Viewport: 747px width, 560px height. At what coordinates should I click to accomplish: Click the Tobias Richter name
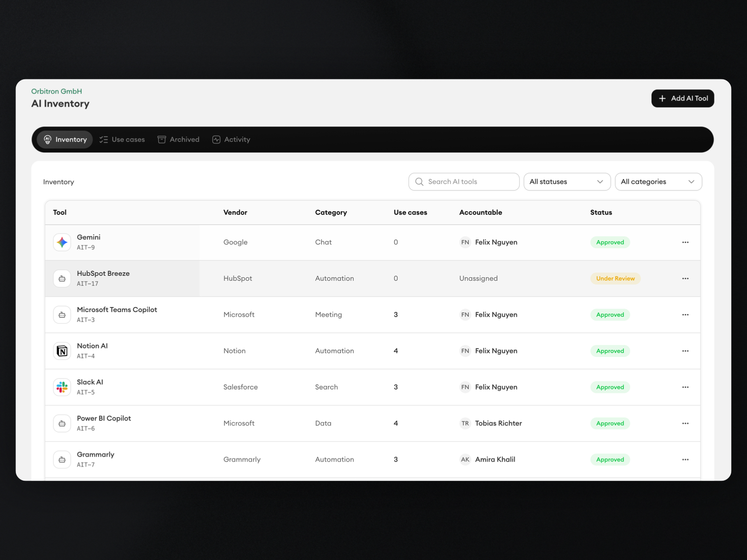pos(499,423)
